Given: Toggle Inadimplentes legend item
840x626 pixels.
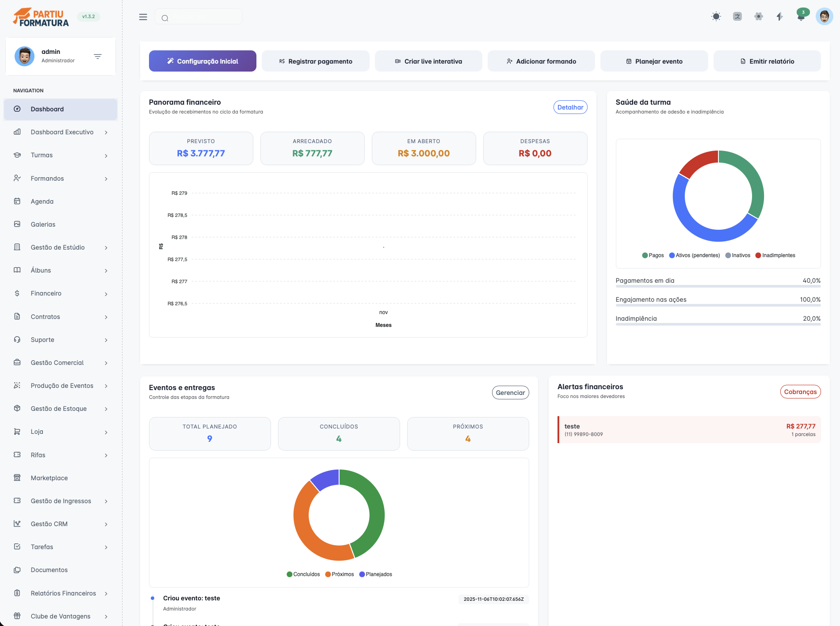Looking at the screenshot, I should pos(775,255).
